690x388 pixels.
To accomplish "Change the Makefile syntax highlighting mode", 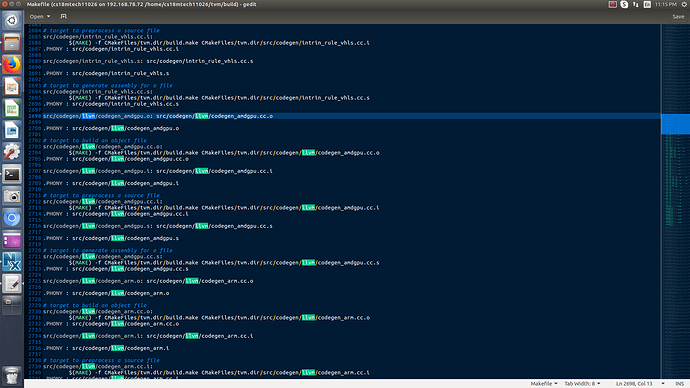I will click(544, 384).
